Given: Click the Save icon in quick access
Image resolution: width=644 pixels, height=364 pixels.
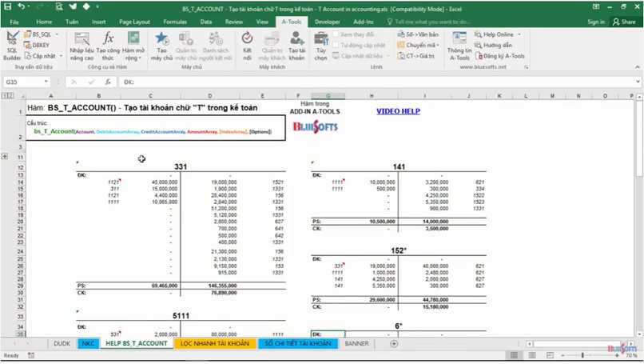Looking at the screenshot, I should (8, 6).
